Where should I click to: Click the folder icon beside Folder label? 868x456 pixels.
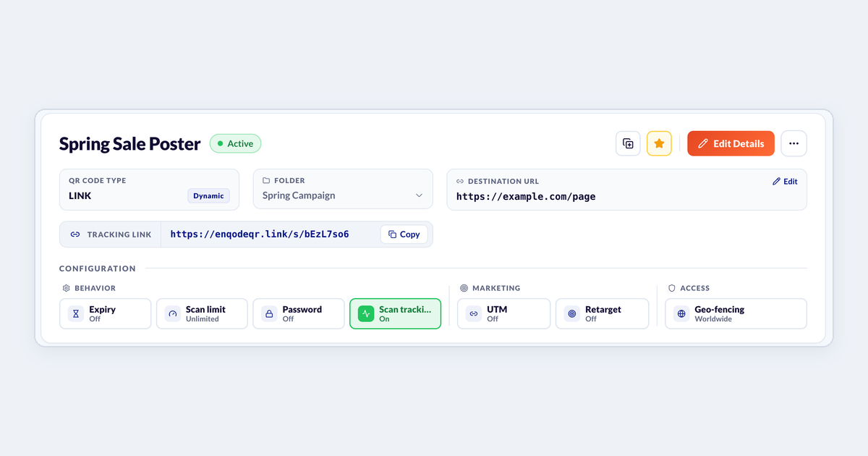tap(266, 181)
